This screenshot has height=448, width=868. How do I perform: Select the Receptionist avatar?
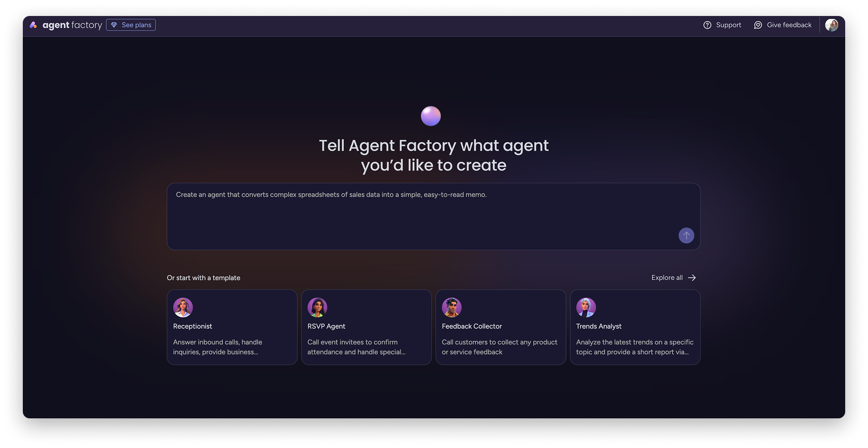(183, 307)
